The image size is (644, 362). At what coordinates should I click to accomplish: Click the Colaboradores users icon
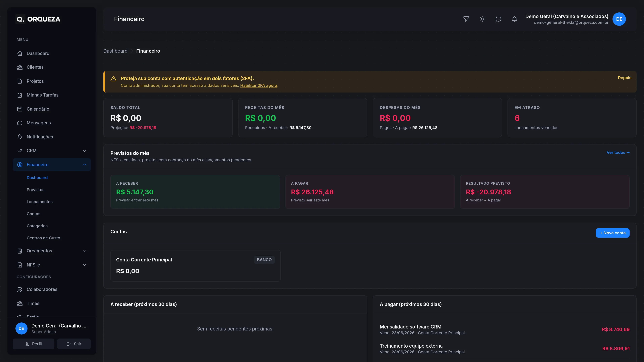[x=20, y=289]
